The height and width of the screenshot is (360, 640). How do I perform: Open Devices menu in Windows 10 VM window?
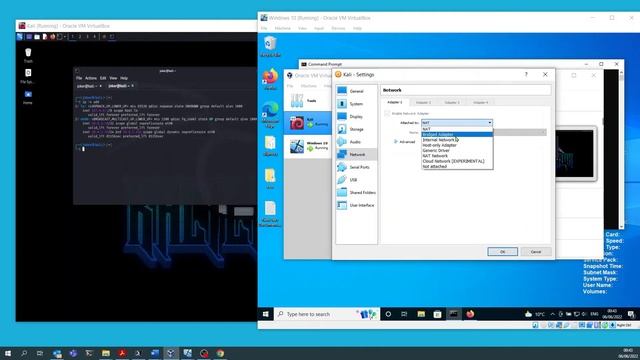pyautogui.click(x=338, y=28)
